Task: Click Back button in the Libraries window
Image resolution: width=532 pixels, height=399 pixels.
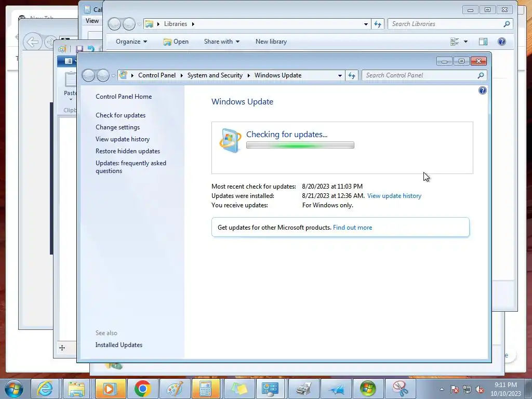Action: [114, 24]
